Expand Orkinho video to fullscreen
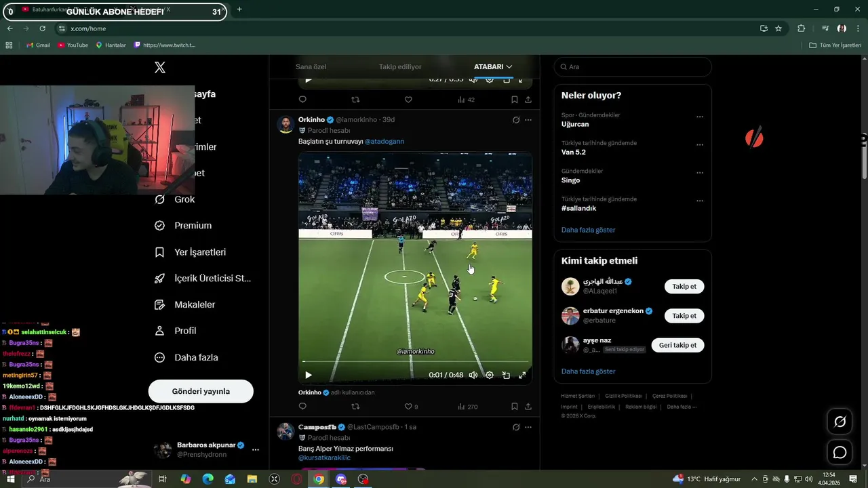Image resolution: width=868 pixels, height=488 pixels. click(522, 375)
